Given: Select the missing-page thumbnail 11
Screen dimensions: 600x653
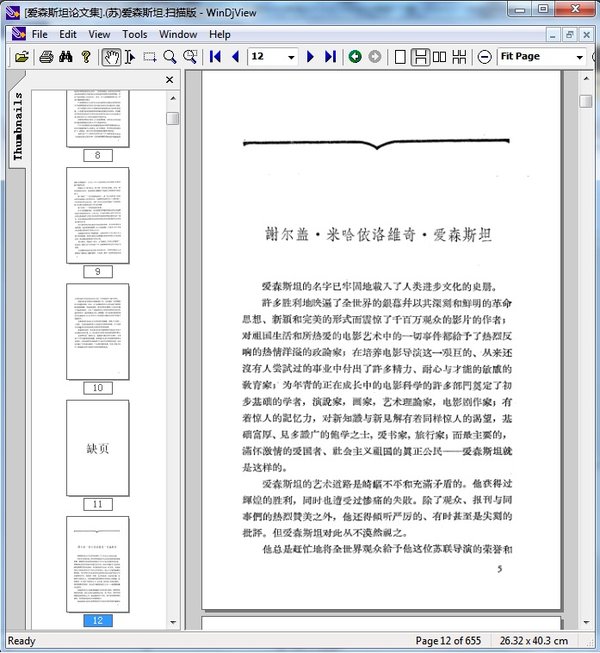Looking at the screenshot, I should pos(98,448).
